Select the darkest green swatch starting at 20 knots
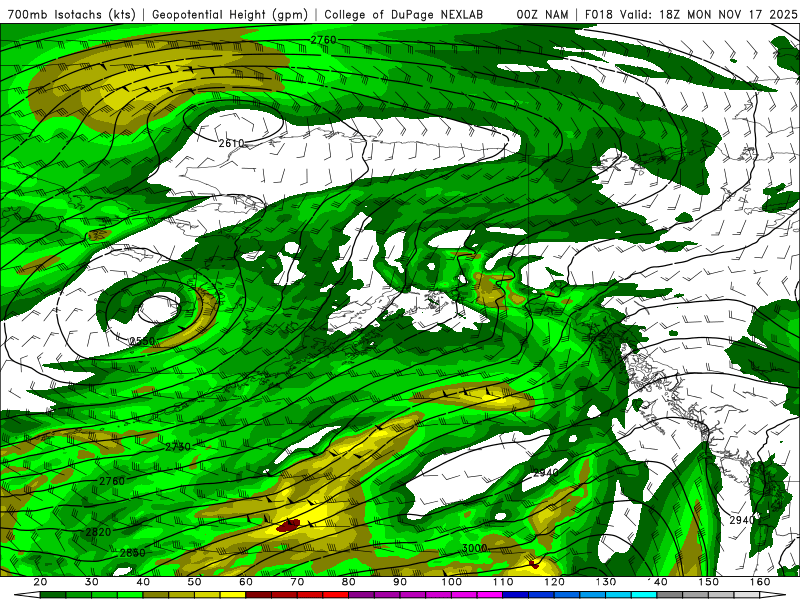The width and height of the screenshot is (800, 600). tap(53, 594)
